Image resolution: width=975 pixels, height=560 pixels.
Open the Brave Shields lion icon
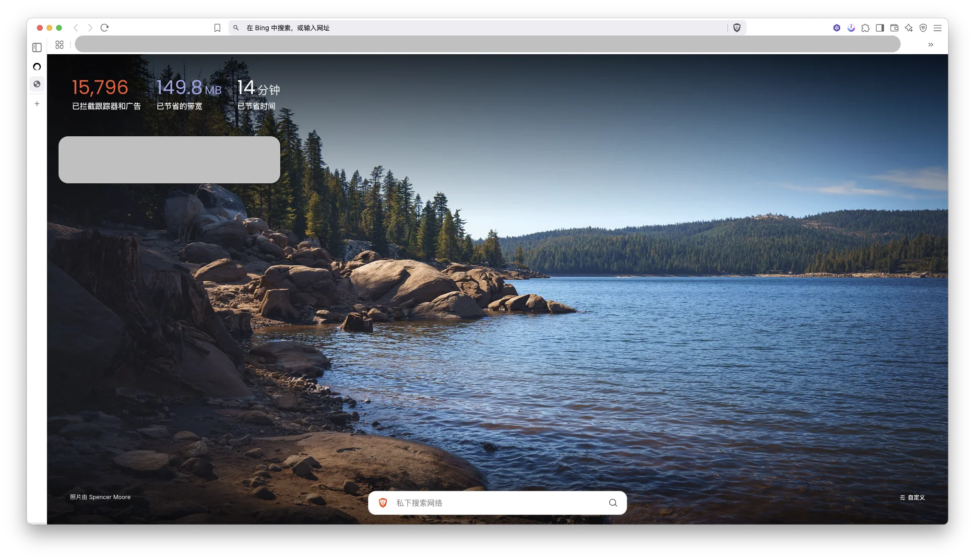pos(737,28)
